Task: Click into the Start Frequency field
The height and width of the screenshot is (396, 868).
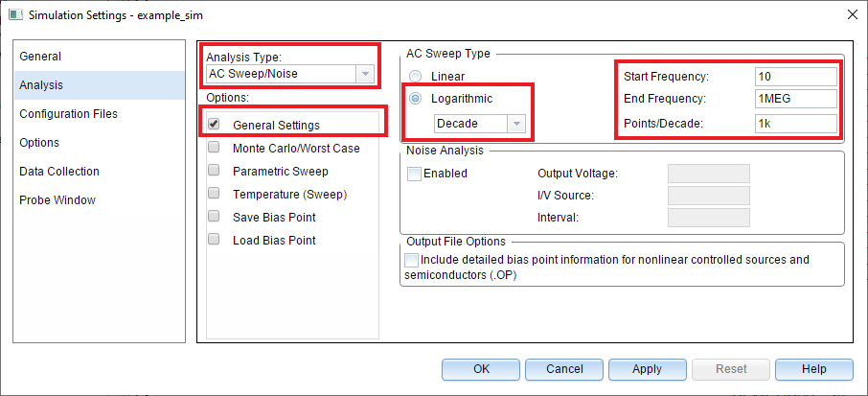Action: coord(795,76)
